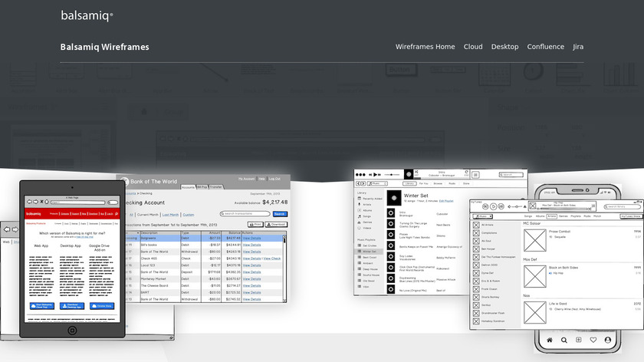This screenshot has height=362, width=644.
Task: Click the list view icon in the Winter Set player
Action: coord(475,175)
